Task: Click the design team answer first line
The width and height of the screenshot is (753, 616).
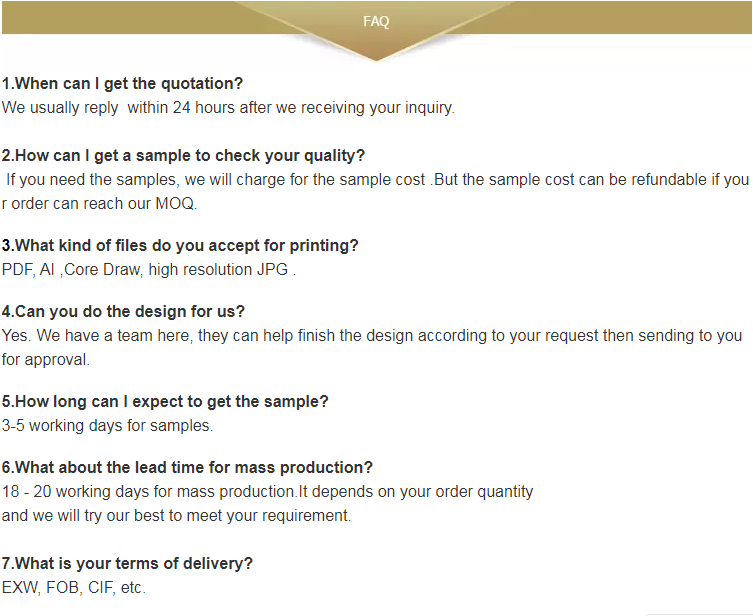Action: tap(372, 336)
